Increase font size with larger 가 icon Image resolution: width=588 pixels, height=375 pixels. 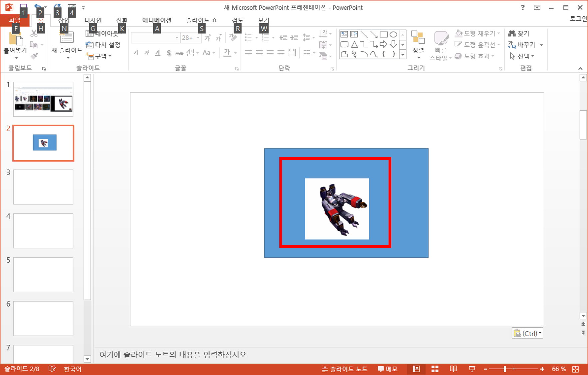click(207, 38)
